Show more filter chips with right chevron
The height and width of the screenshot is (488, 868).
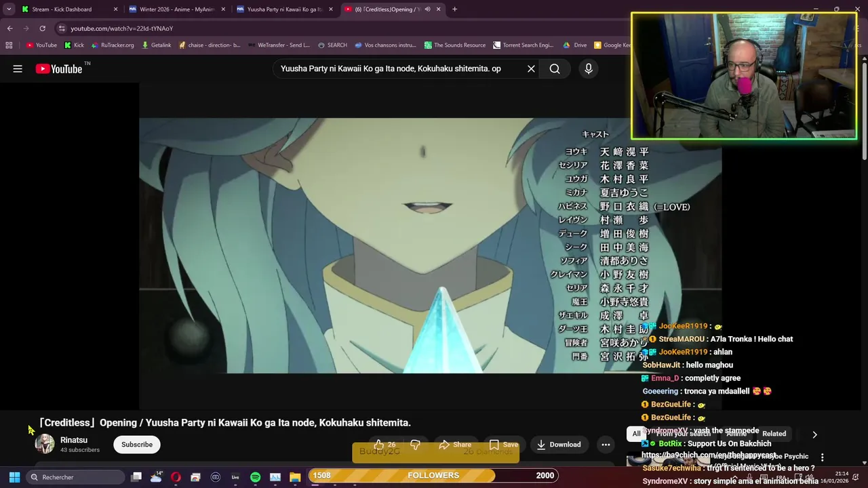pos(814,434)
